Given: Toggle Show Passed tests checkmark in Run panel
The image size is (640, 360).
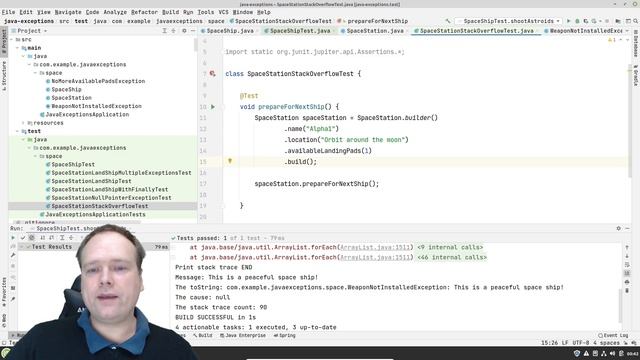Looking at the screenshot, I should 23,238.
